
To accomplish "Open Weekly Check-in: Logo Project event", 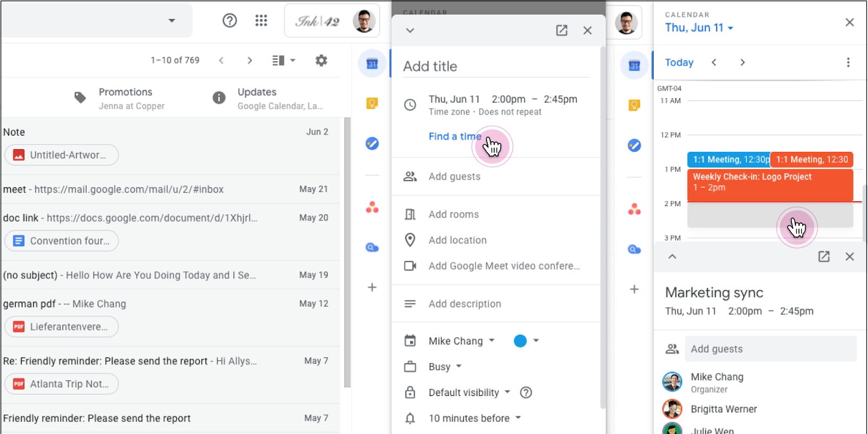I will tap(770, 185).
